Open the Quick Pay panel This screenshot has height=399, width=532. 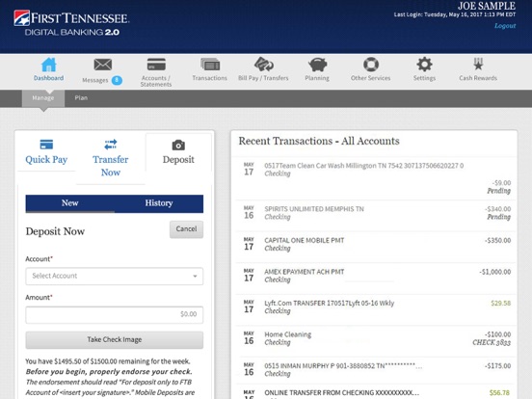(x=46, y=152)
